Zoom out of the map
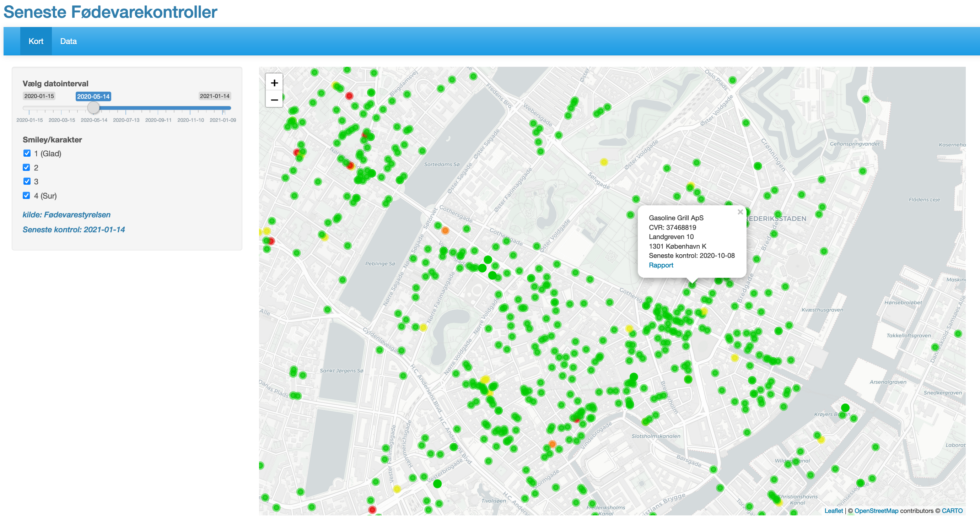The image size is (980, 525). click(274, 100)
